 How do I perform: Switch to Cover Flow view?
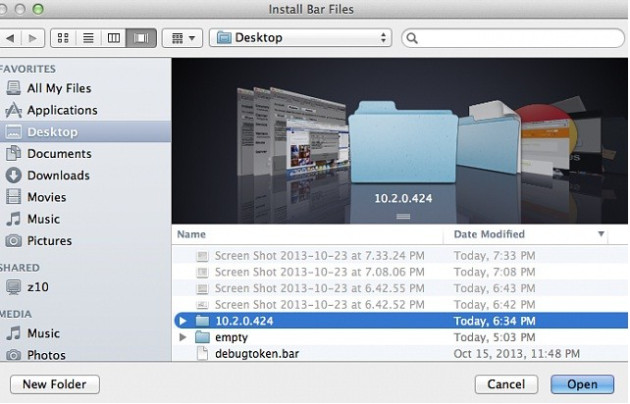tap(141, 38)
